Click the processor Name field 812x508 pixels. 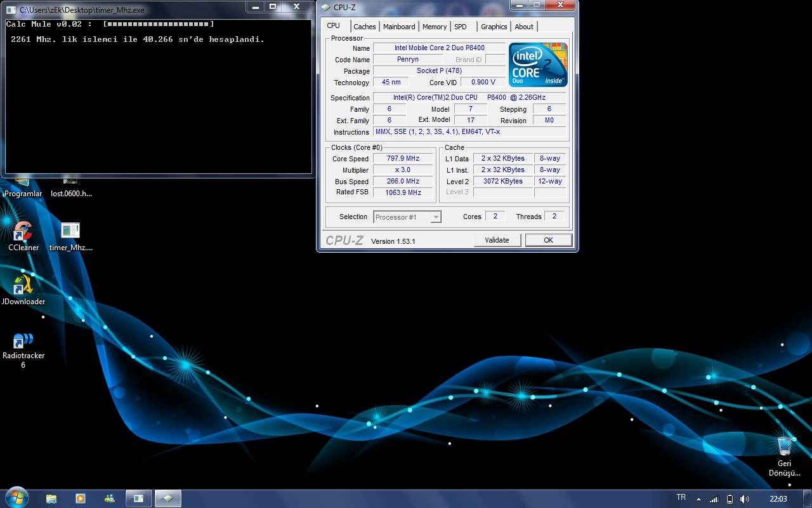click(439, 48)
